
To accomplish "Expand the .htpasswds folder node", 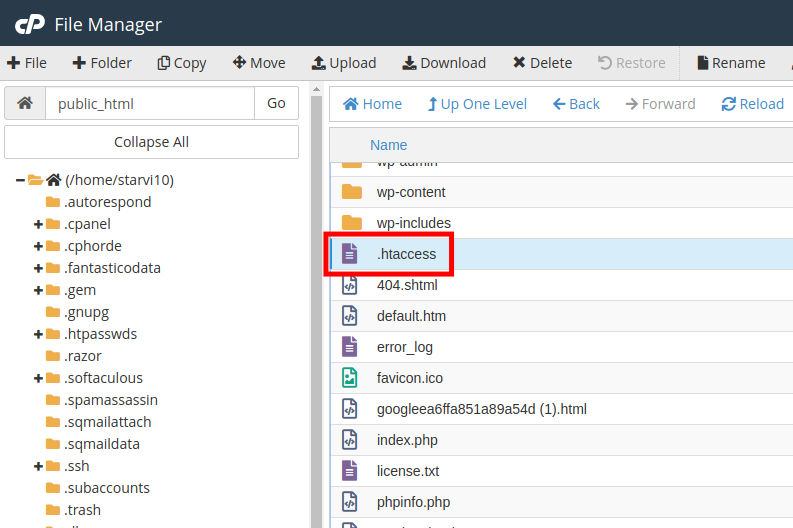I will pyautogui.click(x=38, y=334).
